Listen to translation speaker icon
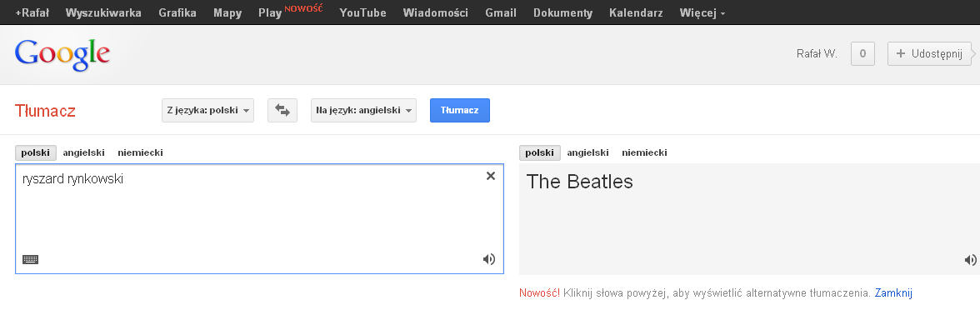 (971, 260)
